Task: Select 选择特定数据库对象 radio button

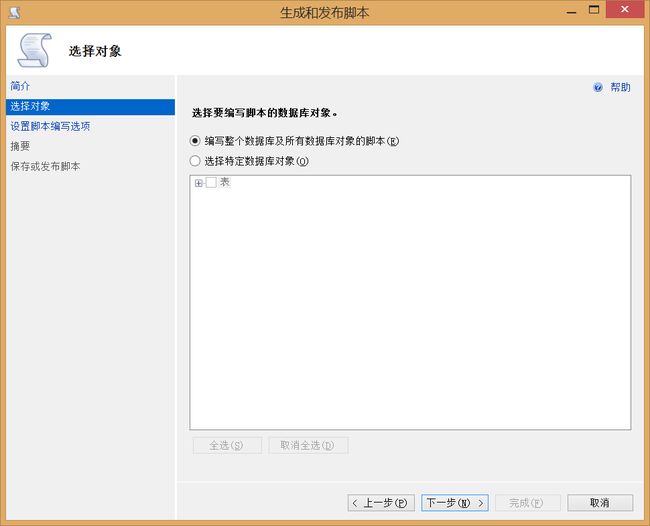Action: [195, 161]
